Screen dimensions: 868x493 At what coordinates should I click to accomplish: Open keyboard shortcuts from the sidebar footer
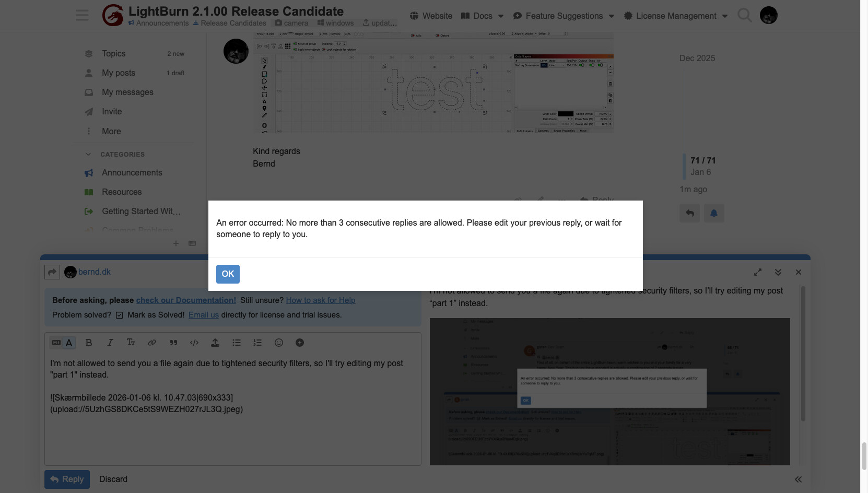[192, 243]
